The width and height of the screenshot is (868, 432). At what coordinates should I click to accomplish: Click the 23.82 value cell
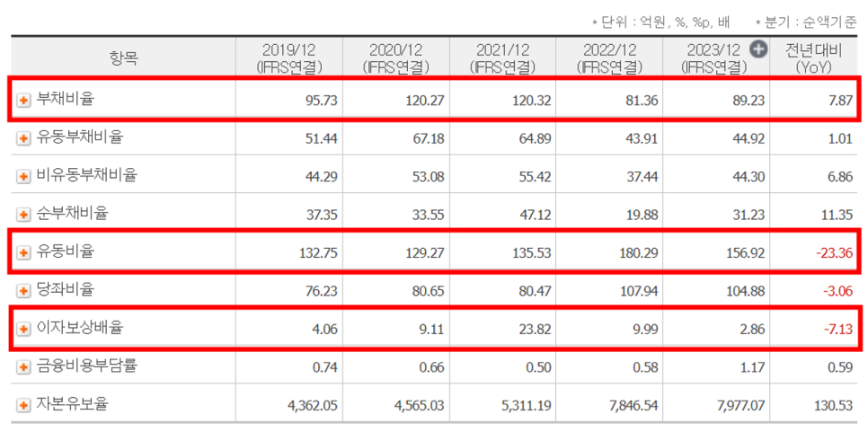(x=535, y=330)
